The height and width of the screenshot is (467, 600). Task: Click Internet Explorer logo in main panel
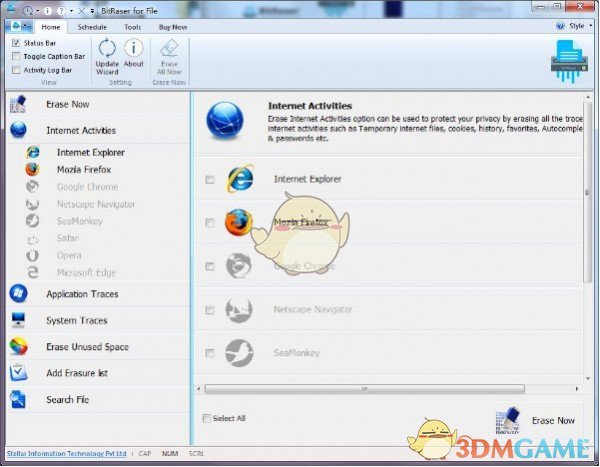pyautogui.click(x=240, y=179)
